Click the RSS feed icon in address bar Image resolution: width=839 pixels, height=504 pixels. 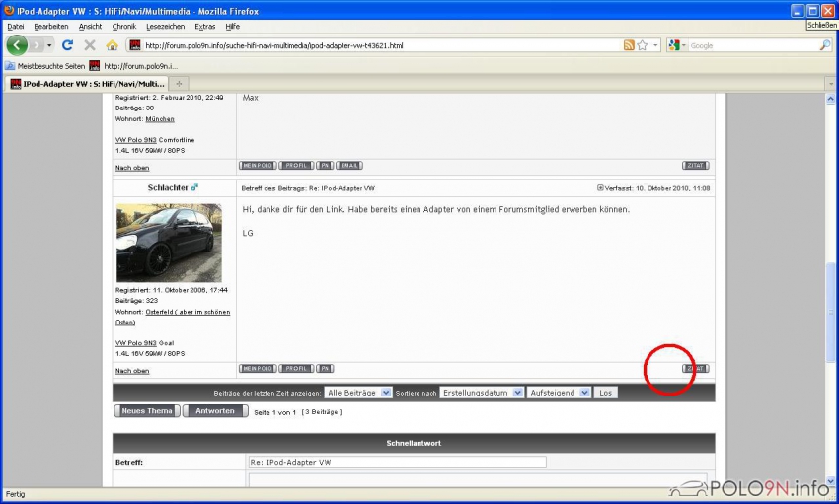[x=629, y=45]
